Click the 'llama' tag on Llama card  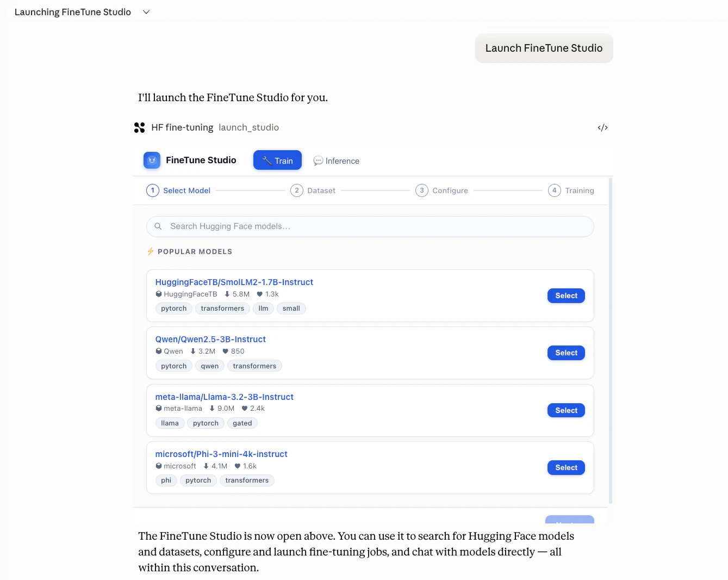click(170, 423)
